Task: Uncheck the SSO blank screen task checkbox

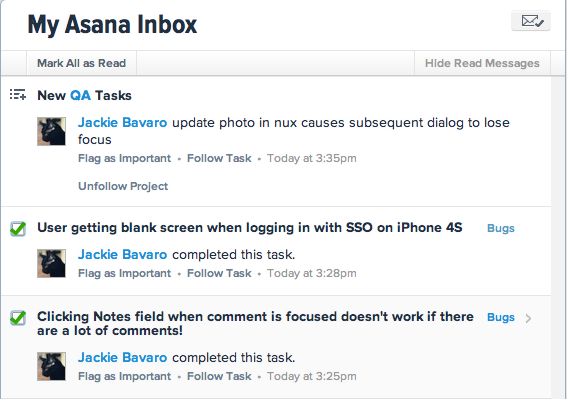Action: [18, 229]
